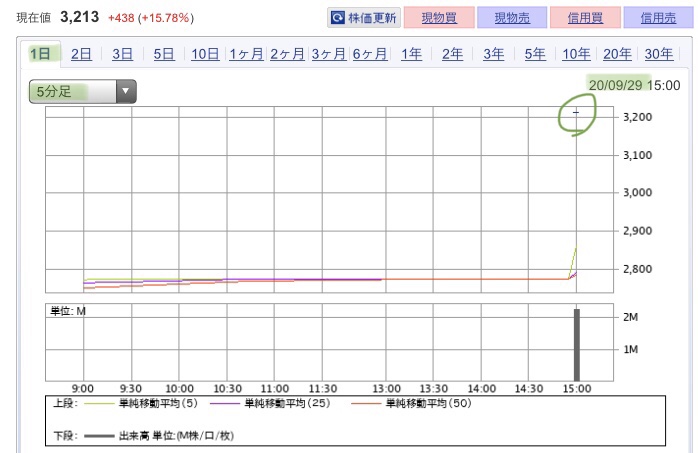
Task: View the 1年 chart range
Action: pyautogui.click(x=411, y=54)
